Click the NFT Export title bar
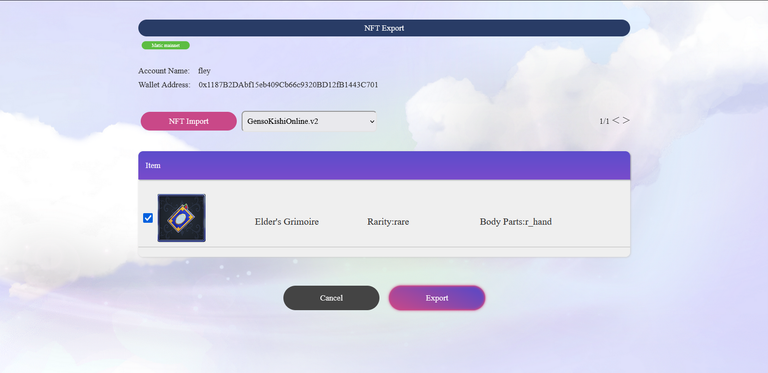Viewport: 768px width, 373px height. coord(384,28)
